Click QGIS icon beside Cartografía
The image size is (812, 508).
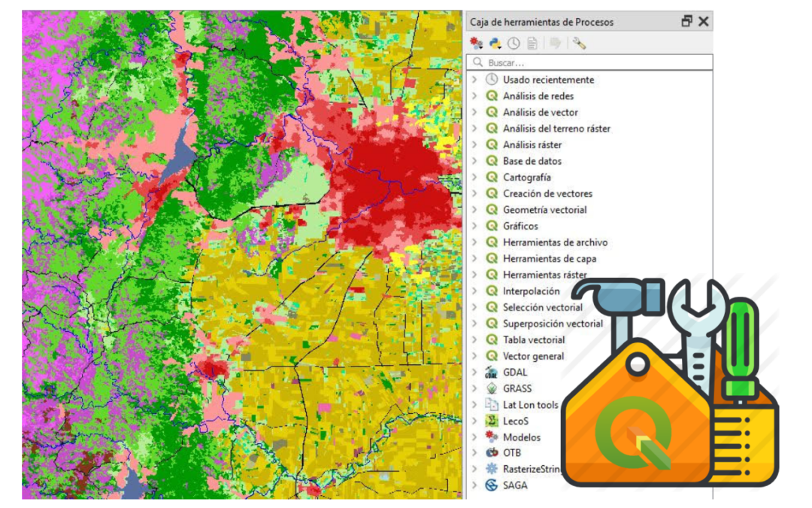tap(492, 178)
